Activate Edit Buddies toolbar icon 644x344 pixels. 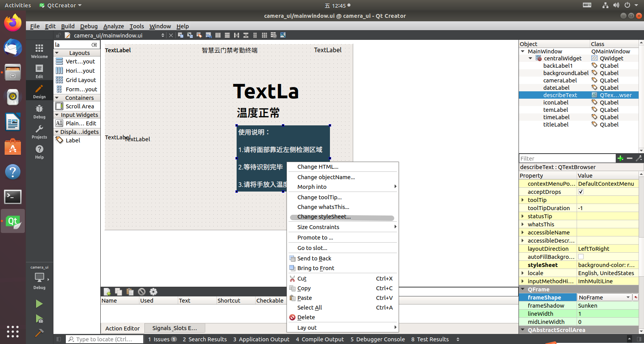coord(199,35)
